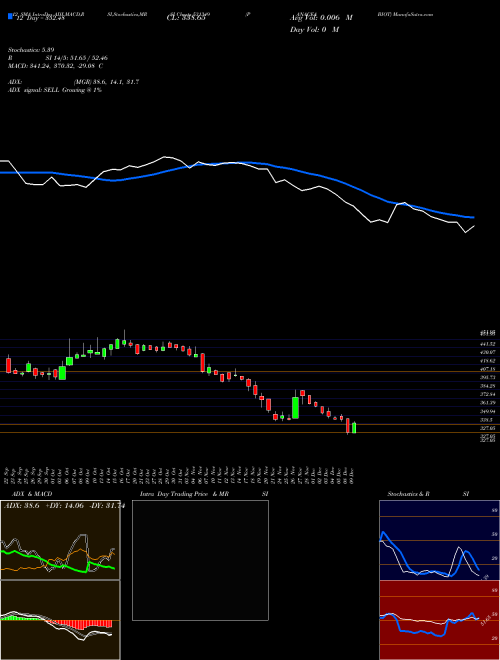Click the ADX indicator chart panel

point(60,540)
